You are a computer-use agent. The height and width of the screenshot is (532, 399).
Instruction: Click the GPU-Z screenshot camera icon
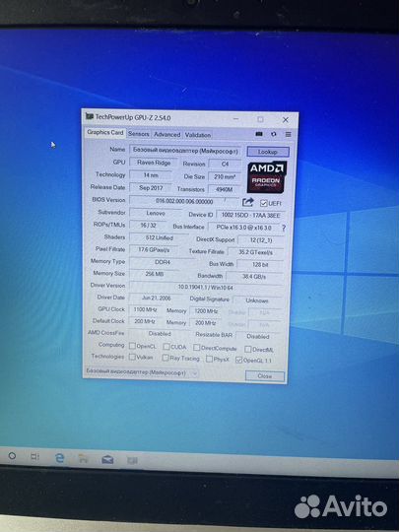(x=259, y=134)
